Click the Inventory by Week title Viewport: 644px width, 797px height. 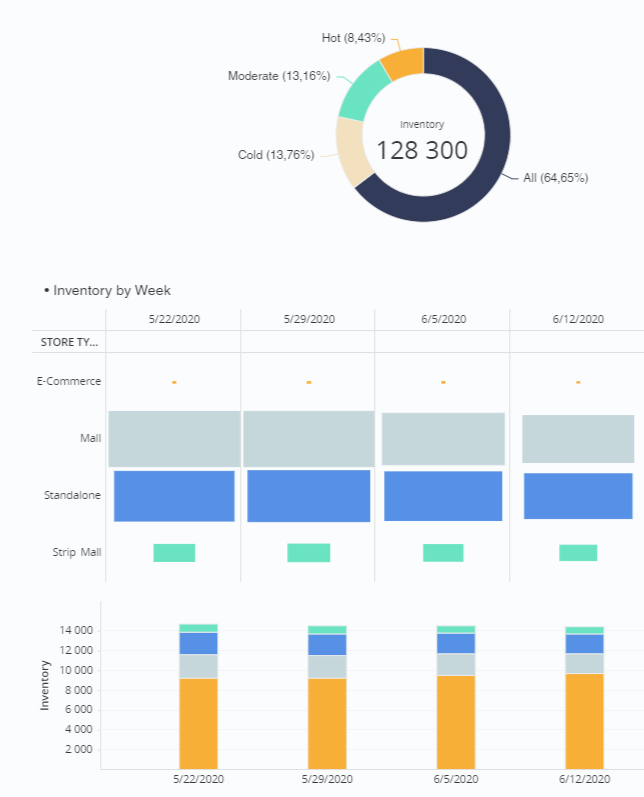tap(112, 290)
